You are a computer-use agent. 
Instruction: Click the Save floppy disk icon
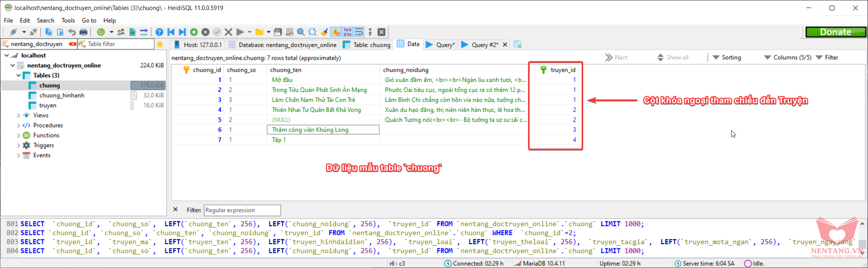(x=278, y=32)
